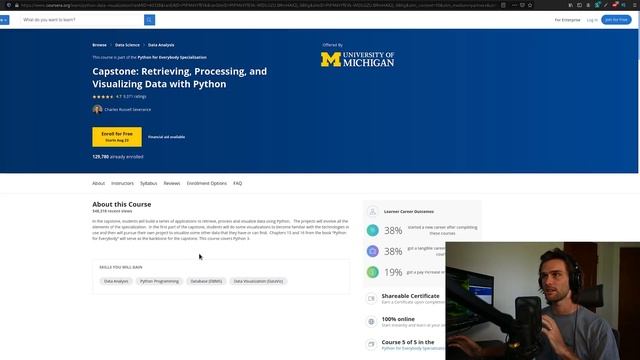Open the Browse breadcrumb link

point(99,45)
